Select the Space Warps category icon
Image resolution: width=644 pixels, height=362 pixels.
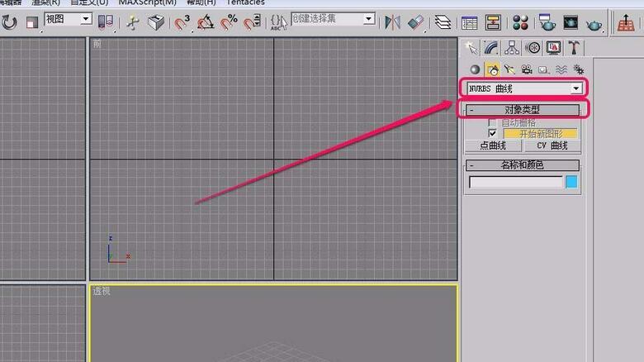point(561,70)
